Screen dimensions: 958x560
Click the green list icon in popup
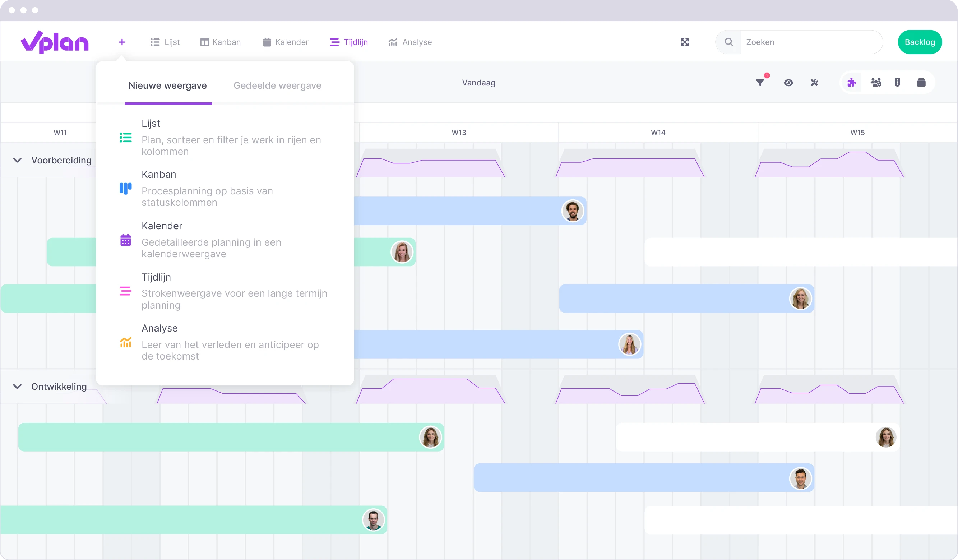[x=125, y=138]
